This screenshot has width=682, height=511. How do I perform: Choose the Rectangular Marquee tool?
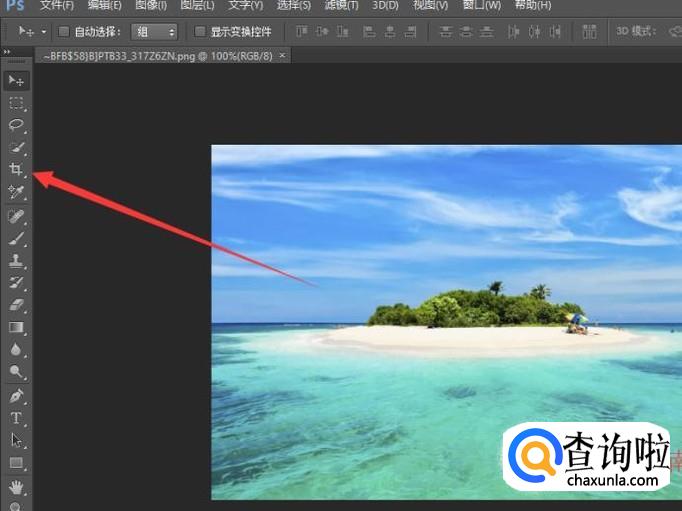tap(16, 103)
